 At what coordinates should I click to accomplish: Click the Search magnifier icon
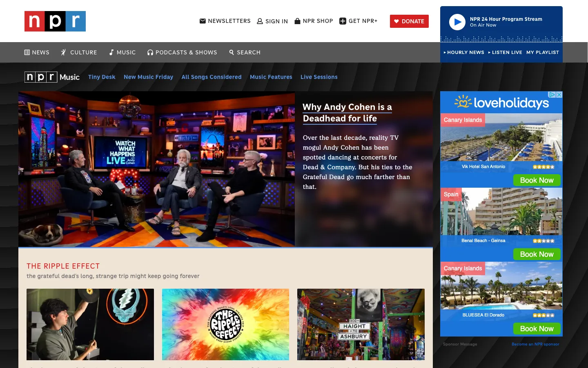pyautogui.click(x=232, y=52)
